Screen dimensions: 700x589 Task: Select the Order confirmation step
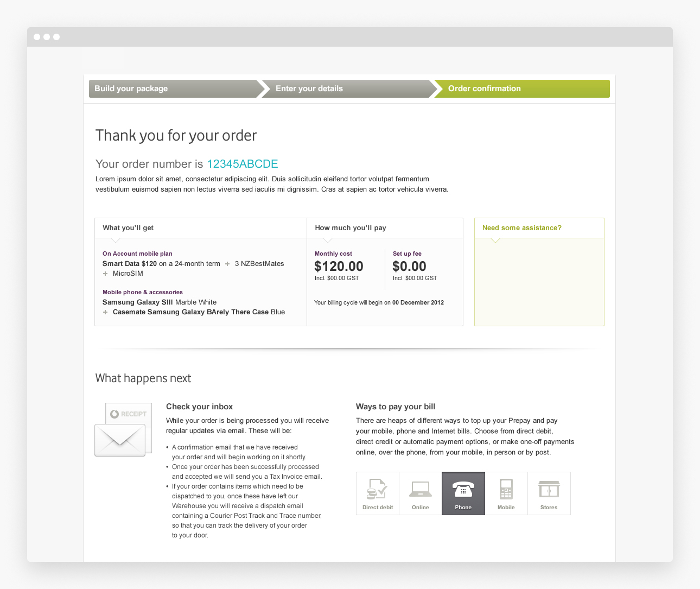[485, 88]
